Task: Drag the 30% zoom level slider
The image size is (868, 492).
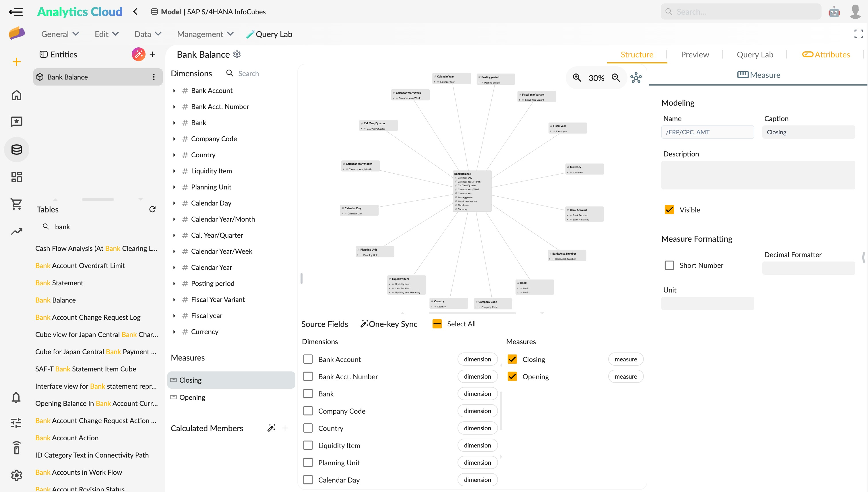Action: coord(596,78)
